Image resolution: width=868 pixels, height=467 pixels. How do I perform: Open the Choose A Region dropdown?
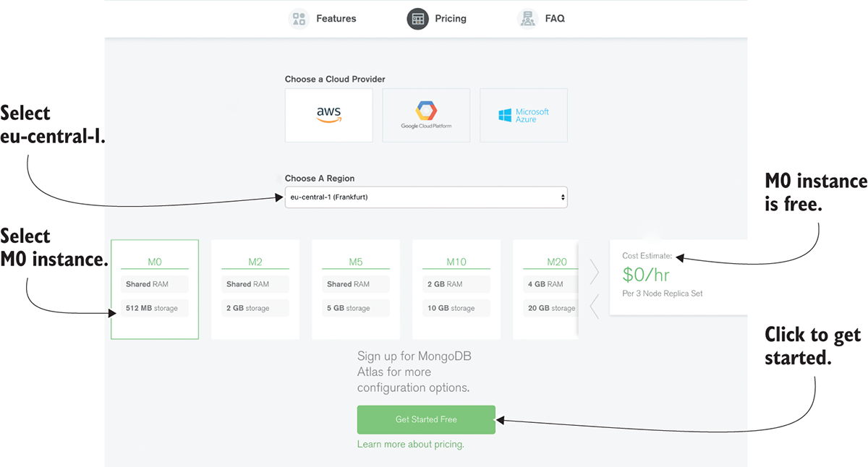click(425, 197)
